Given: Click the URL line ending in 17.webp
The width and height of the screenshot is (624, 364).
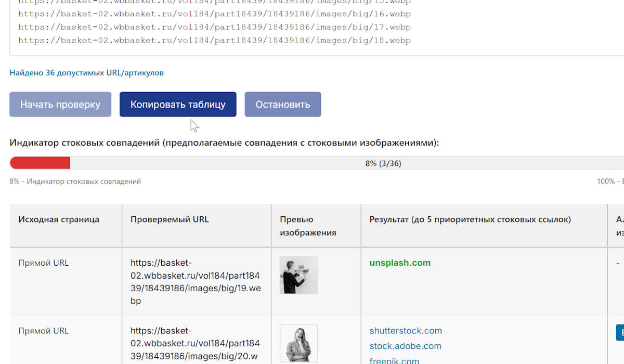Looking at the screenshot, I should point(214,27).
